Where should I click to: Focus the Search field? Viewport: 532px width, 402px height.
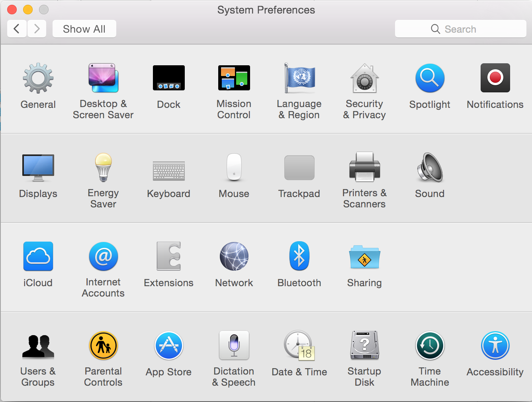pos(461,29)
